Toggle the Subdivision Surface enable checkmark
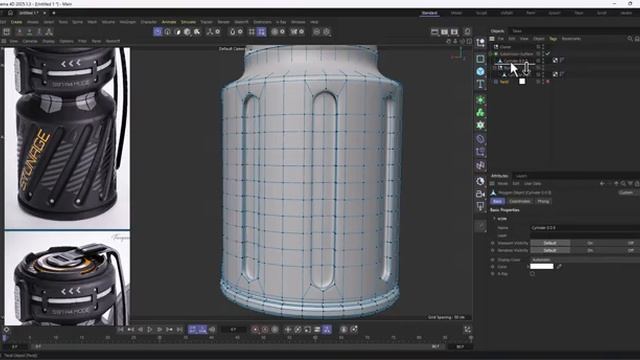This screenshot has height=360, width=640. pyautogui.click(x=548, y=53)
